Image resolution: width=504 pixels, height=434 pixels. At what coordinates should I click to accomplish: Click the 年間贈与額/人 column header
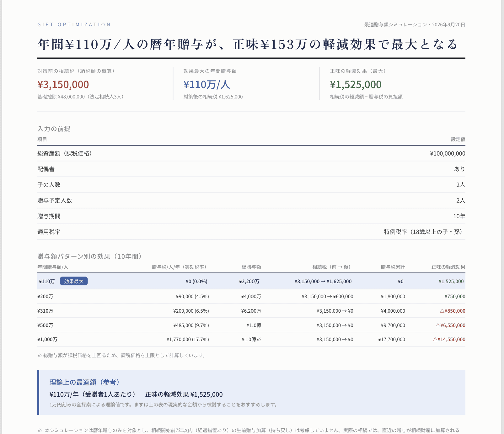tap(53, 267)
